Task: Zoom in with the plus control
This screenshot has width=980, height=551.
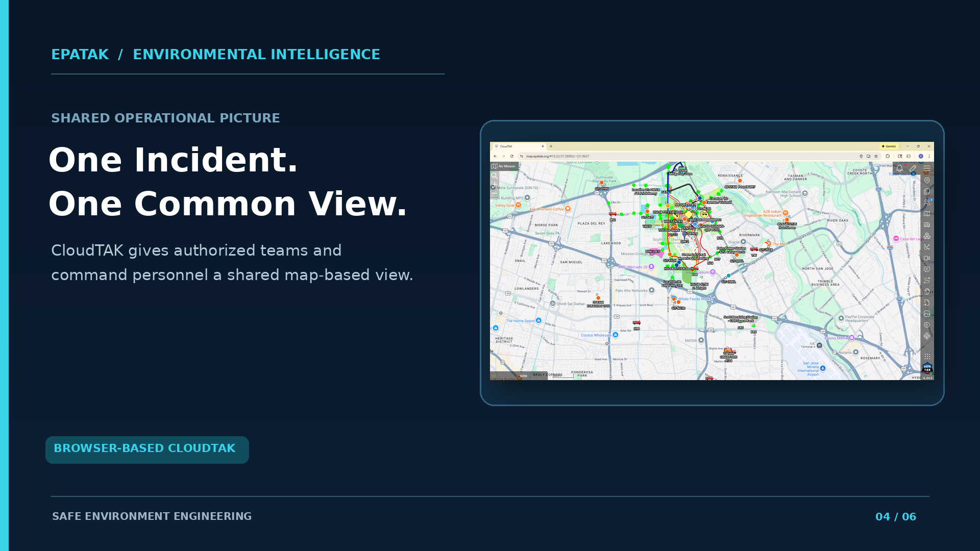Action: pyautogui.click(x=495, y=184)
